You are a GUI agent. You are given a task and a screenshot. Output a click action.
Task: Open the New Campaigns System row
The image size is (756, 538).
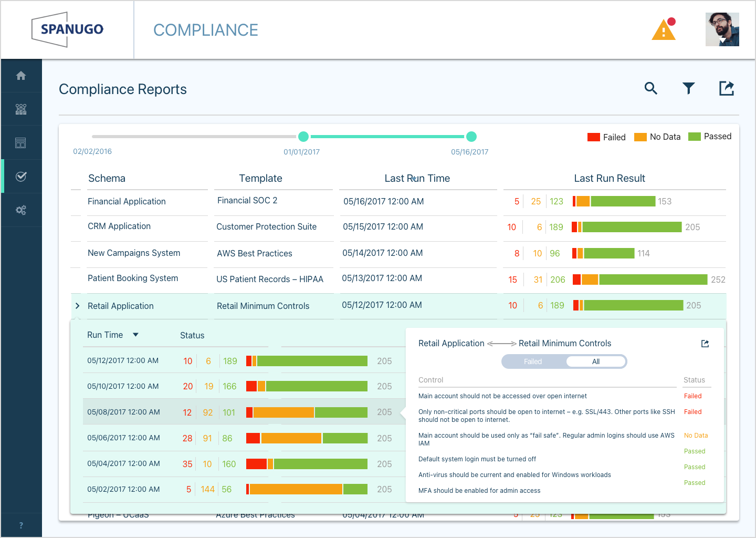click(134, 253)
